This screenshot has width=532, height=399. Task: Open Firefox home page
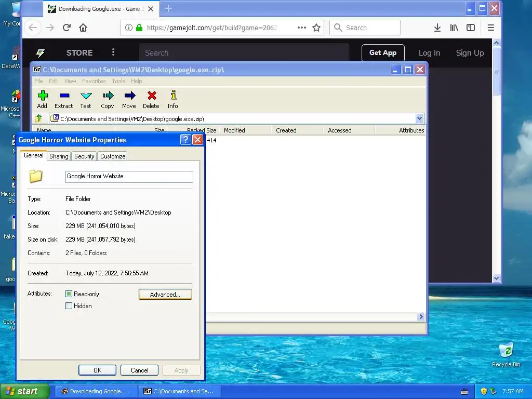(x=83, y=28)
